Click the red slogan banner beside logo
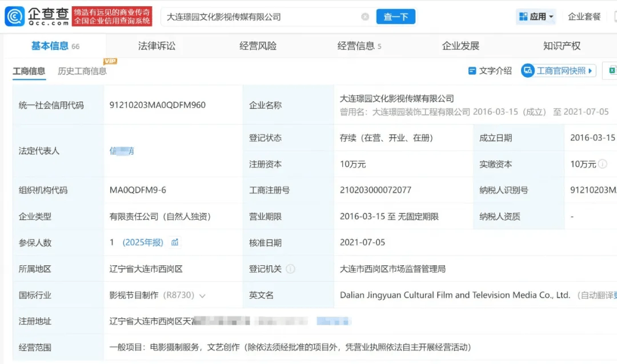The width and height of the screenshot is (617, 364). pyautogui.click(x=112, y=17)
